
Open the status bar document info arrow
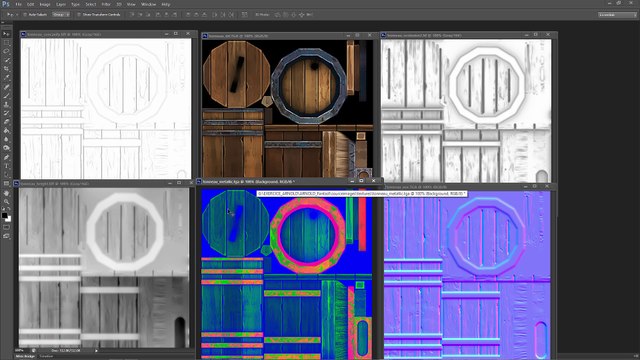96,351
